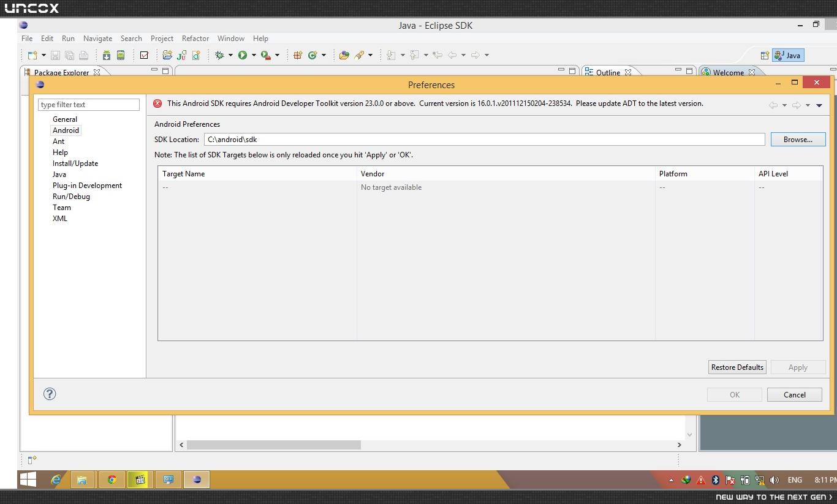837x504 pixels.
Task: Show hidden tray icons arrow
Action: pos(671,480)
